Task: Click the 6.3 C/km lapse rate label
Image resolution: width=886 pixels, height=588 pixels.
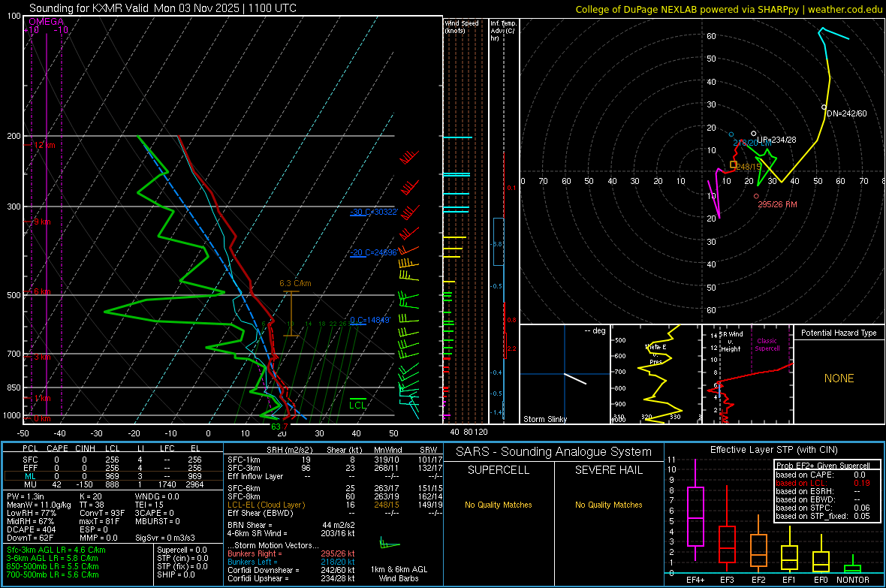Action: (x=295, y=283)
